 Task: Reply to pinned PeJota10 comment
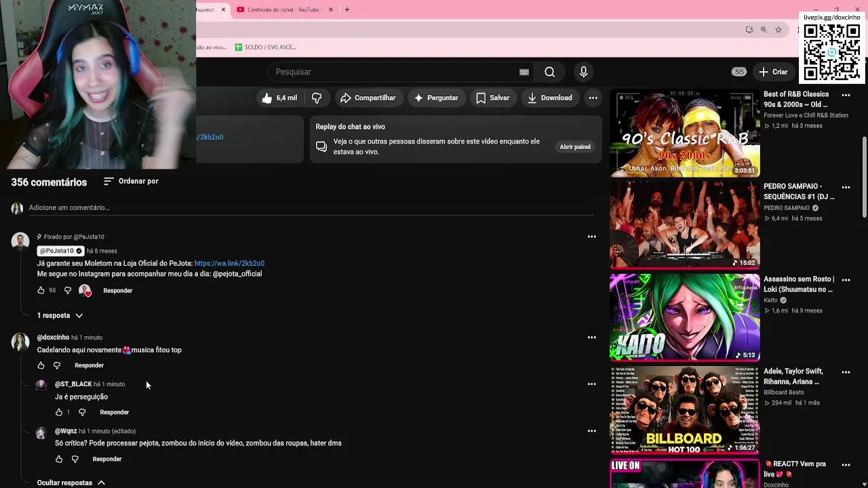pyautogui.click(x=118, y=291)
